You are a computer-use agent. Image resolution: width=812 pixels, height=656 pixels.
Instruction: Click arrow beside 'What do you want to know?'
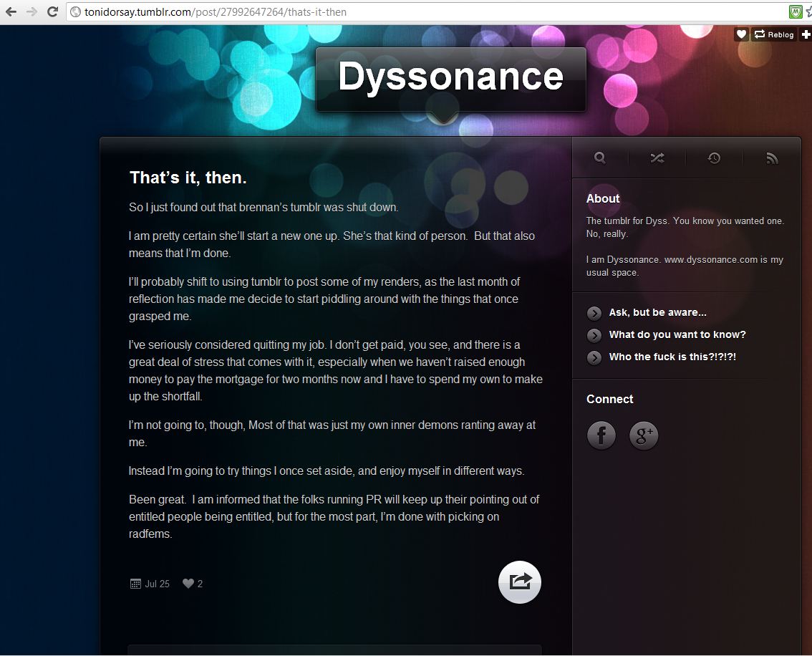pyautogui.click(x=594, y=335)
